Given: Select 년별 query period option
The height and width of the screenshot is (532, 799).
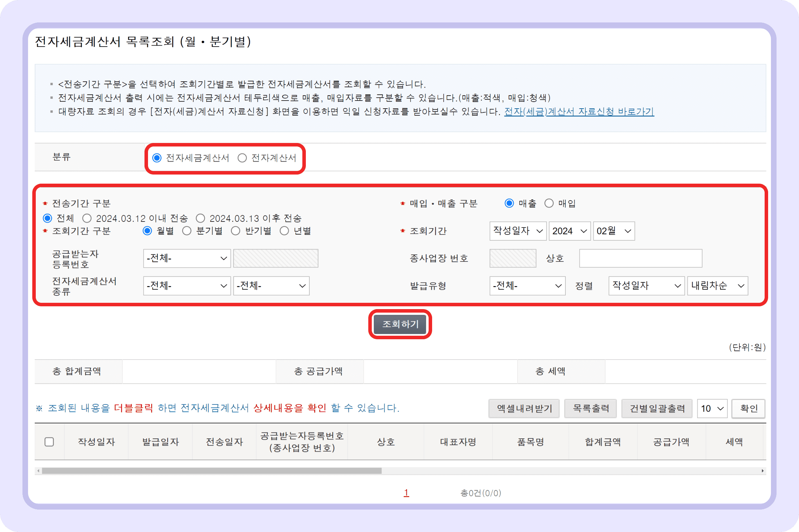Looking at the screenshot, I should point(284,231).
